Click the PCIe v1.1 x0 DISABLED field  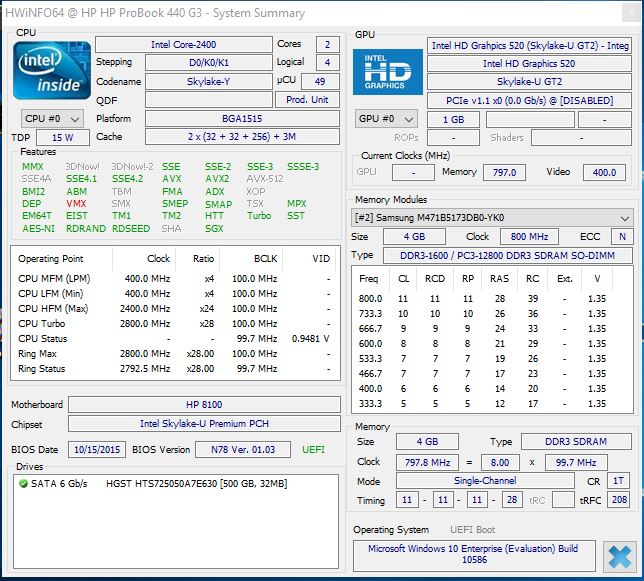[529, 101]
